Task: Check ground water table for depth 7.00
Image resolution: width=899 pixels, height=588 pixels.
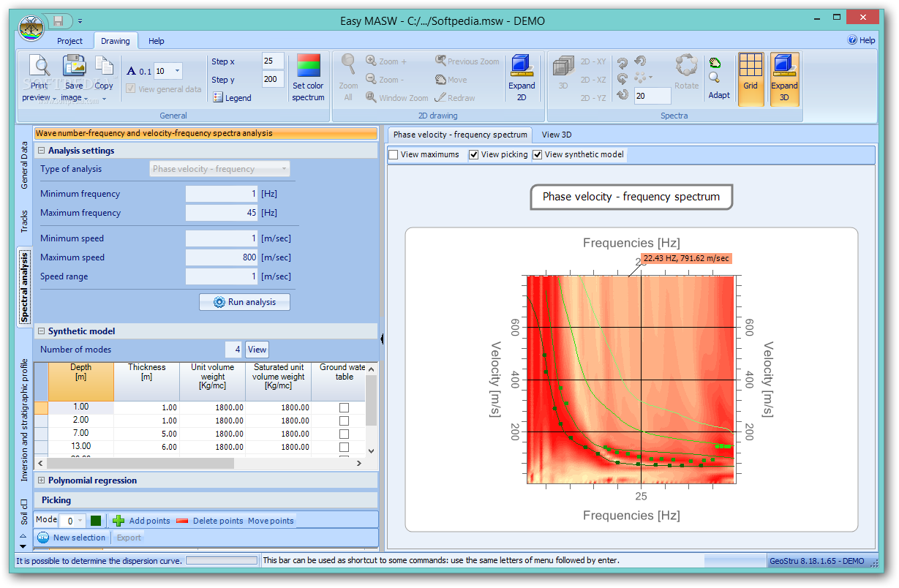Action: tap(344, 434)
